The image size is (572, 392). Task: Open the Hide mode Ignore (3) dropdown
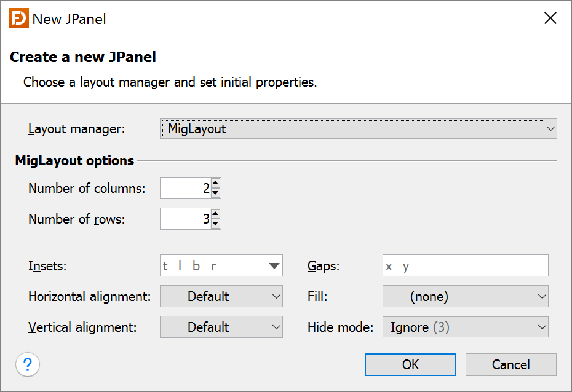(465, 327)
